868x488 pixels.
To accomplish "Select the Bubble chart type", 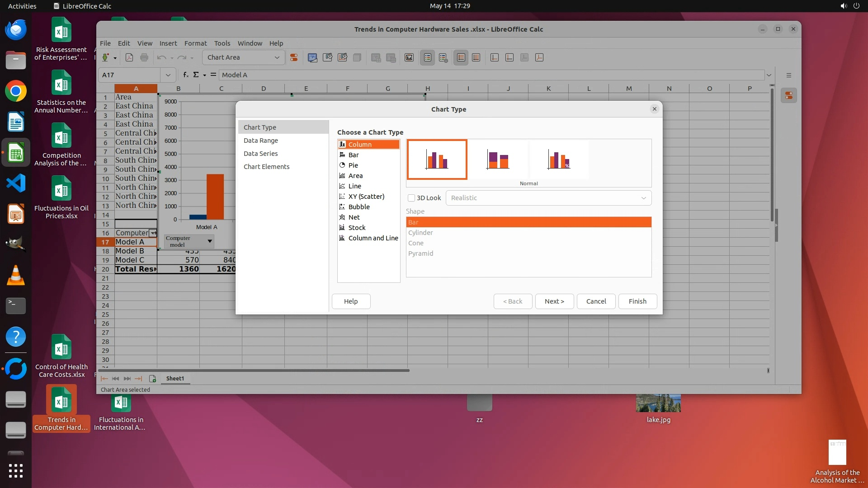I will [x=359, y=207].
